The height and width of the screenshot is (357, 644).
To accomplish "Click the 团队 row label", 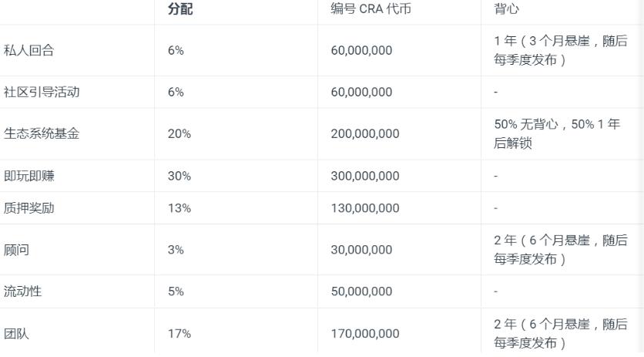I will (x=16, y=333).
